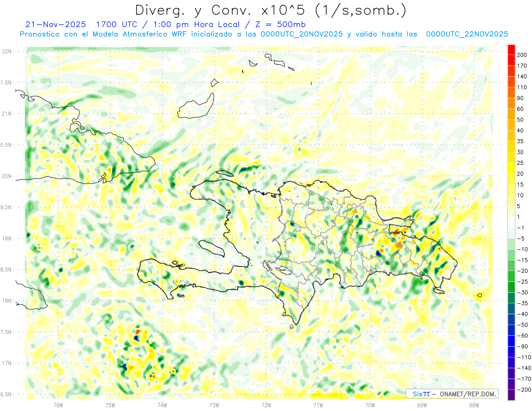Click the '-40' color scale value
Image resolution: width=532 pixels, height=411 pixels.
522,314
